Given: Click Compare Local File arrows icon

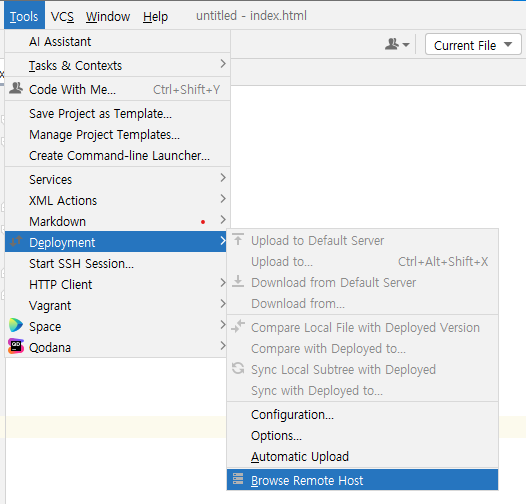Looking at the screenshot, I should [238, 326].
